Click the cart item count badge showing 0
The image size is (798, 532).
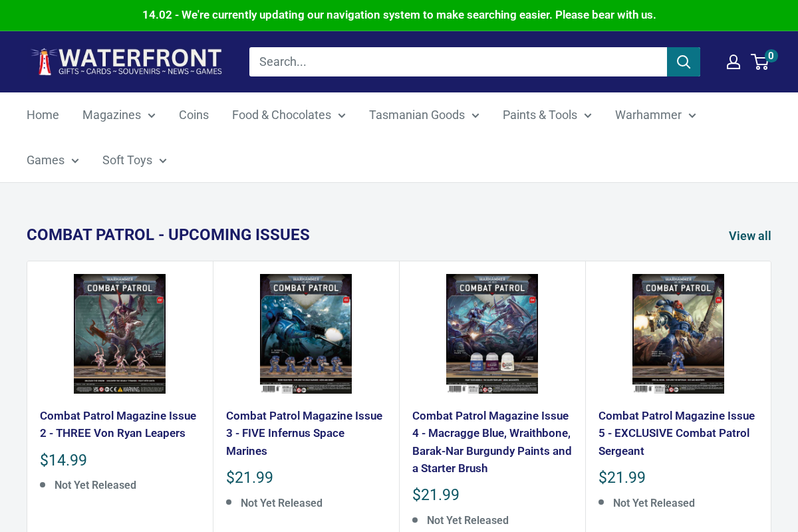770,55
